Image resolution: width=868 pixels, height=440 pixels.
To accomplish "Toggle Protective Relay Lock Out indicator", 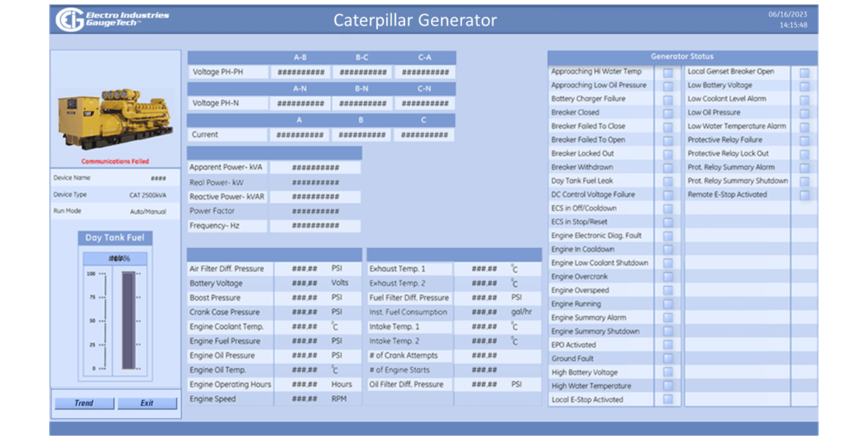I will (804, 153).
